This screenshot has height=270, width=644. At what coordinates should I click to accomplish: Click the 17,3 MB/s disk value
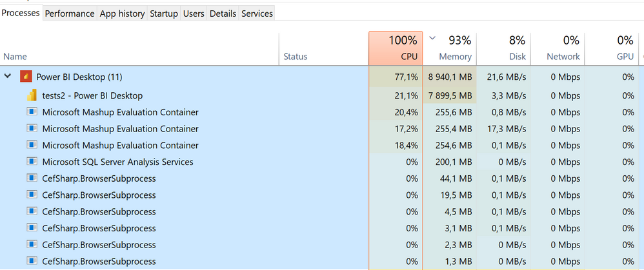point(506,128)
